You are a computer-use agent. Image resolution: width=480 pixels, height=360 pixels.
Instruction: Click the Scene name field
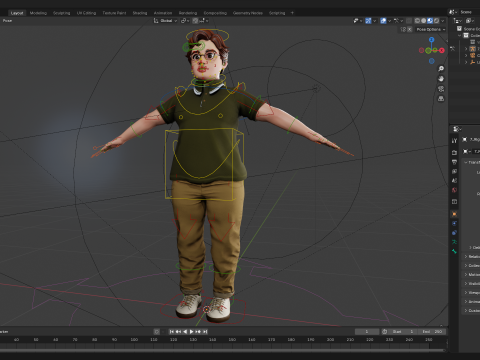tap(470, 12)
